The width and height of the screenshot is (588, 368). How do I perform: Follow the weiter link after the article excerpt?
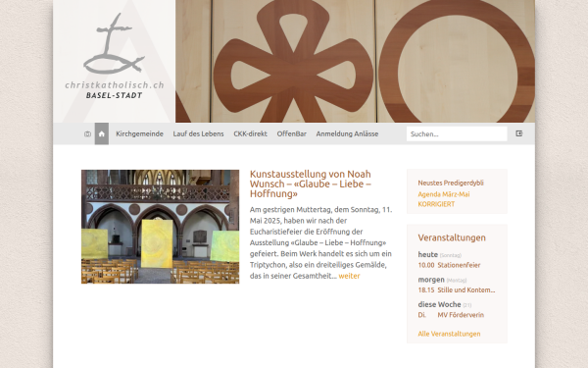(349, 276)
